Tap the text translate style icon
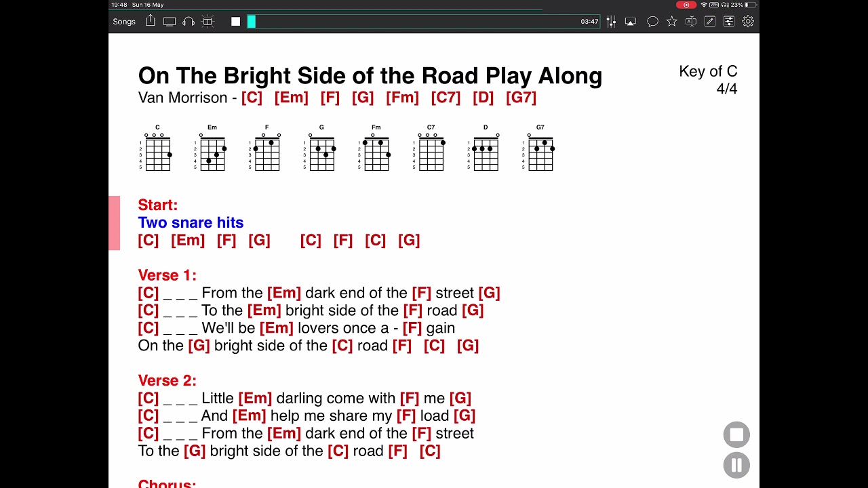The height and width of the screenshot is (488, 868). pos(691,22)
